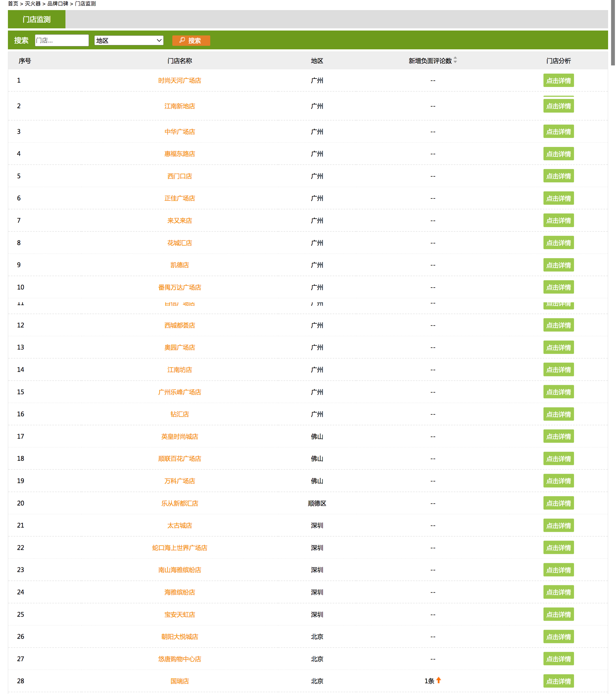
Task: Select the 门店监测 tab
Action: (37, 19)
